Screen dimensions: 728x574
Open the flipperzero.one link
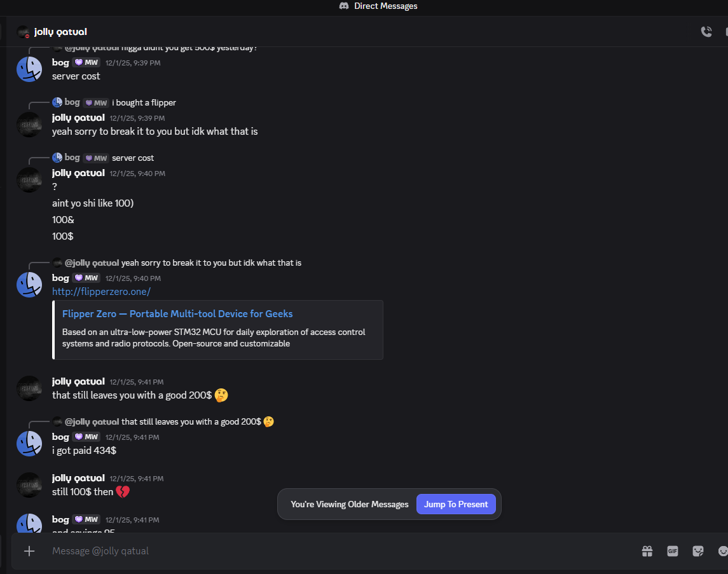point(101,292)
